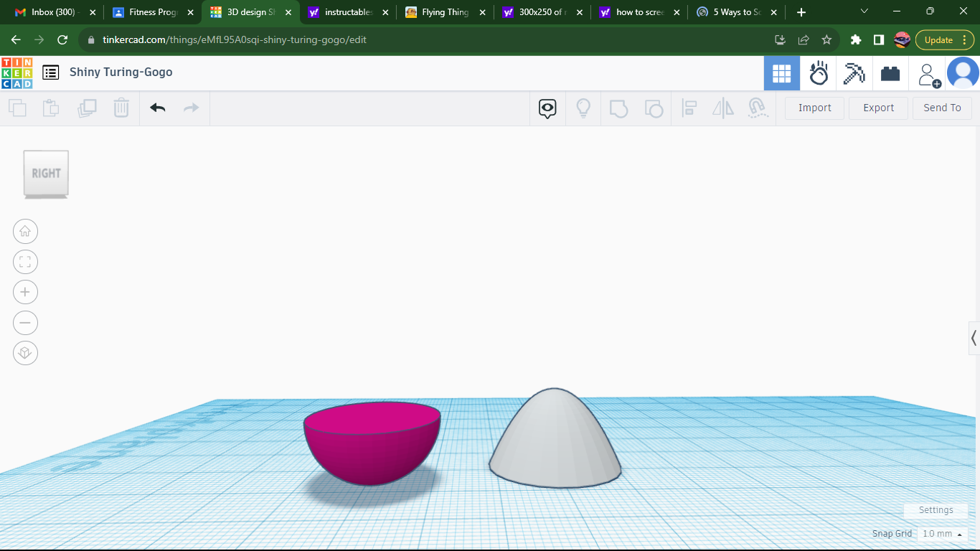The image size is (980, 551).
Task: Select the Notes tool in the toolbar
Action: 547,108
